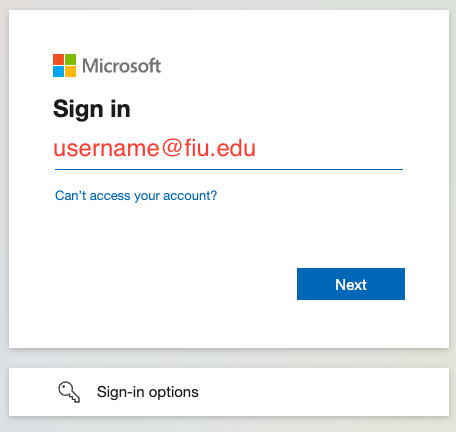This screenshot has width=456, height=432.
Task: Click blank space left of Next button
Action: [x=175, y=284]
